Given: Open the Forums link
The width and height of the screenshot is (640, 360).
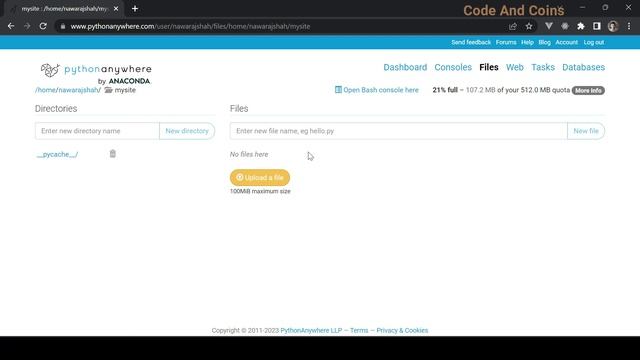Looking at the screenshot, I should pyautogui.click(x=506, y=42).
